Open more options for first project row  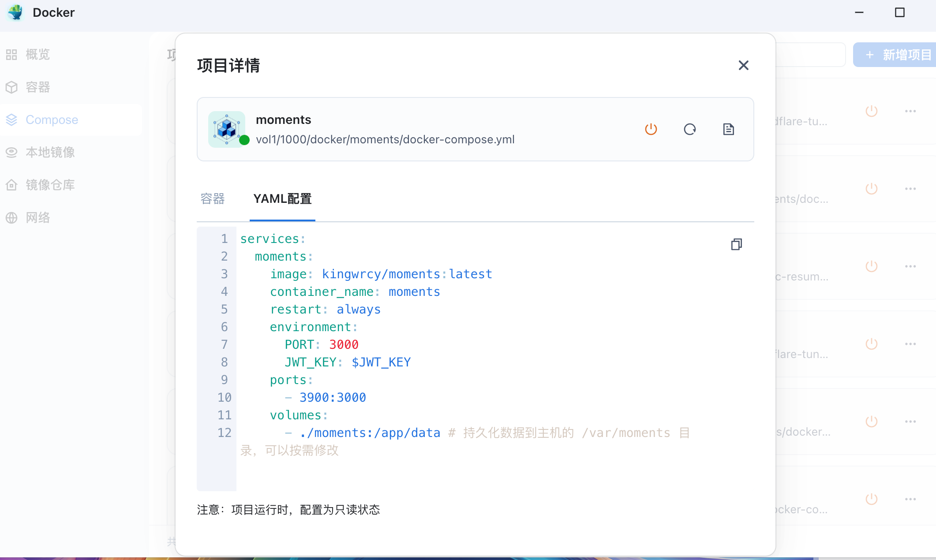click(910, 111)
